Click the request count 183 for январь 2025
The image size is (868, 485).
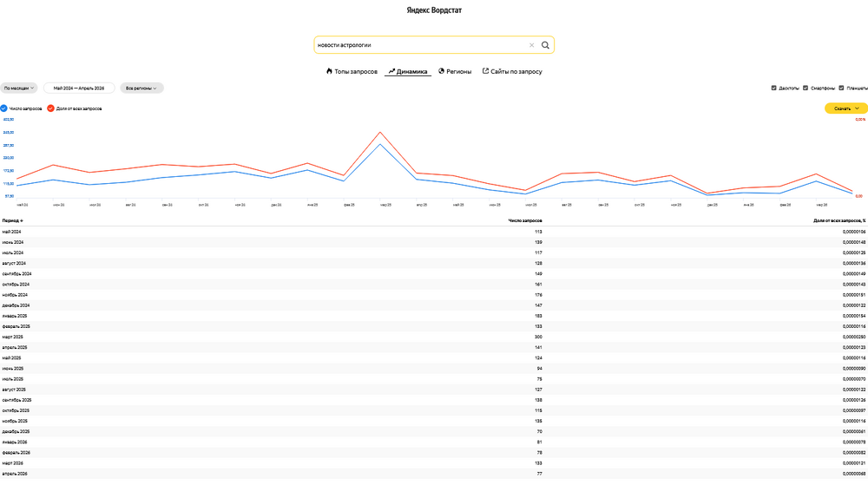[x=539, y=316]
